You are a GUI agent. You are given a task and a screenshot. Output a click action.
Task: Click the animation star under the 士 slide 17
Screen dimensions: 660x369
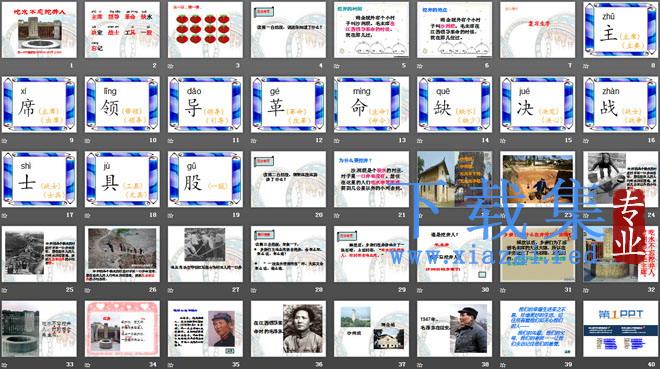[x=5, y=215]
